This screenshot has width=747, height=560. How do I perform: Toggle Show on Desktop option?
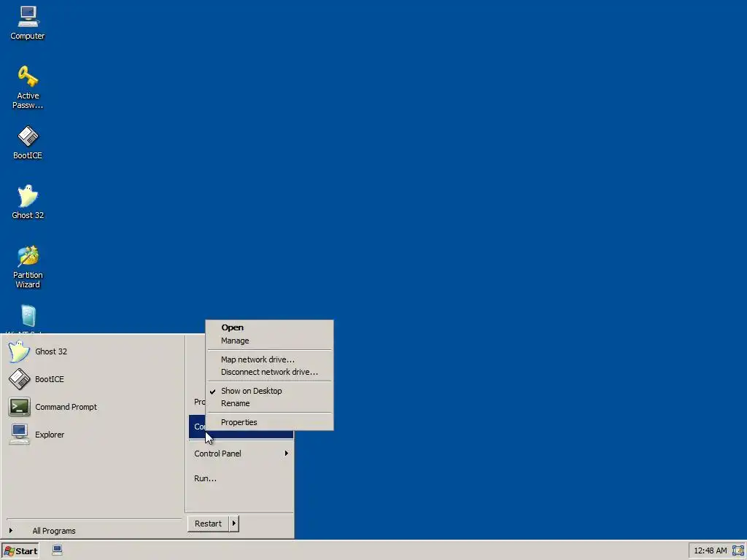[x=269, y=391]
